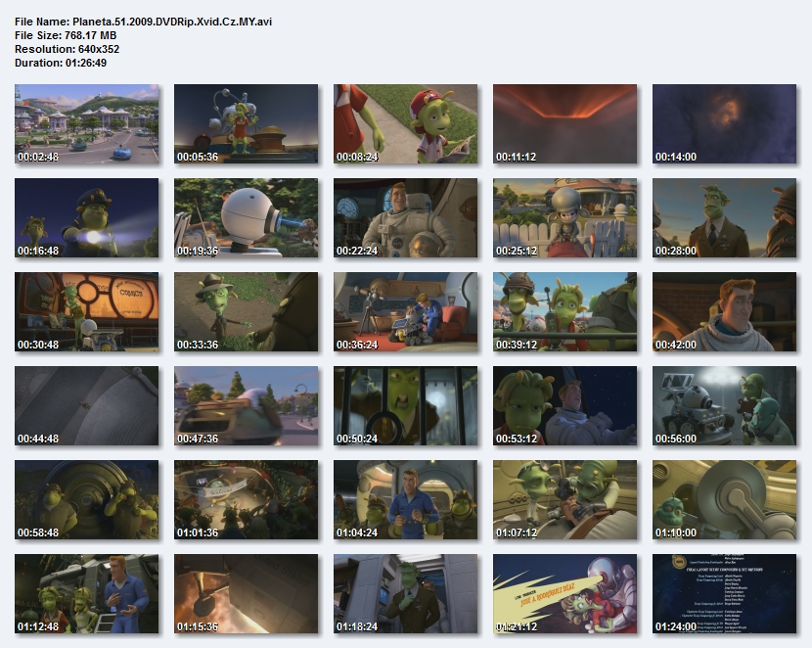Viewport: 812px width, 648px height.
Task: Select the 00:47:36 thumbnail
Action: (x=246, y=405)
